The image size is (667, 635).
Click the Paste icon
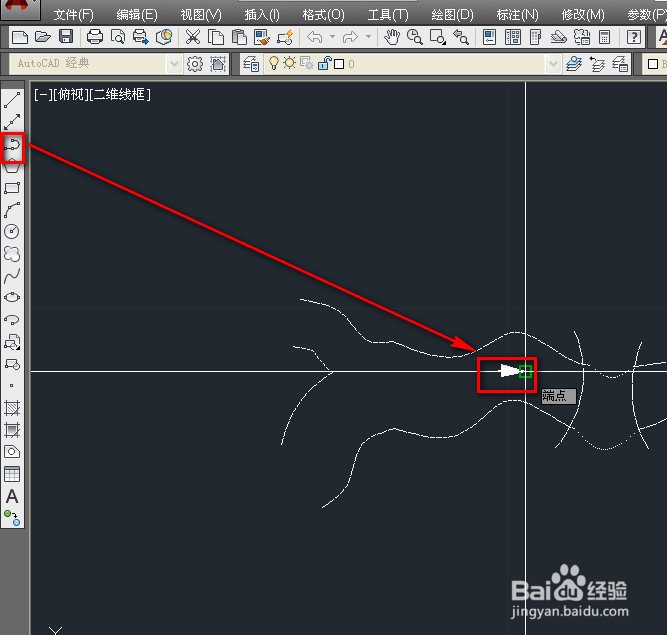tap(239, 37)
